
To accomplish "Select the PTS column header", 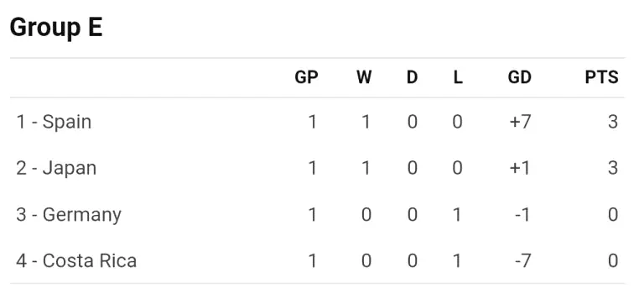I will (602, 77).
